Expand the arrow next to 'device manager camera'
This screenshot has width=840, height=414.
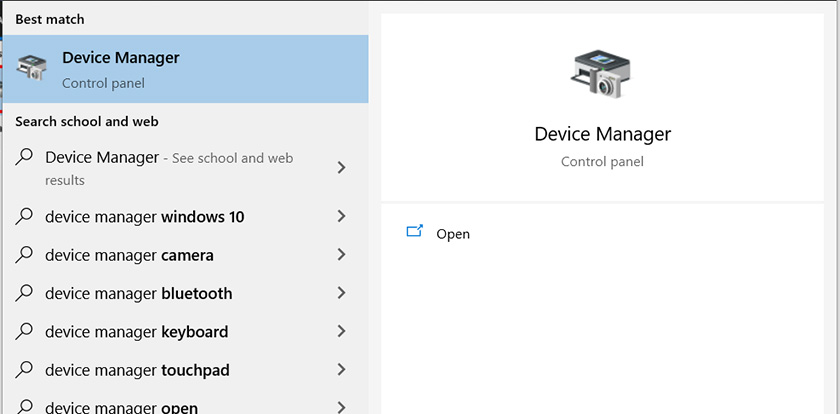point(341,255)
